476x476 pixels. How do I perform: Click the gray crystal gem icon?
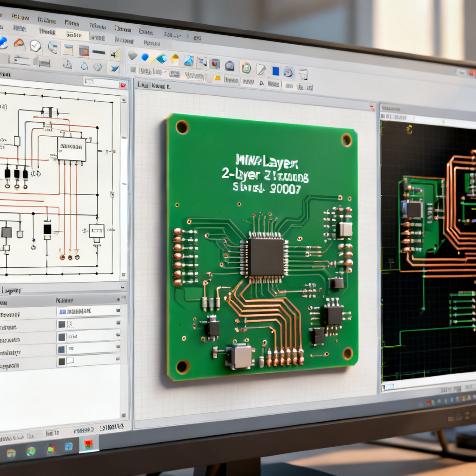point(98,66)
